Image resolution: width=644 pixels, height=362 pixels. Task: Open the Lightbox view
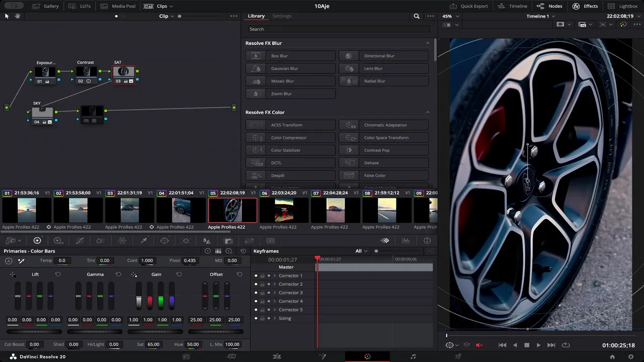622,6
